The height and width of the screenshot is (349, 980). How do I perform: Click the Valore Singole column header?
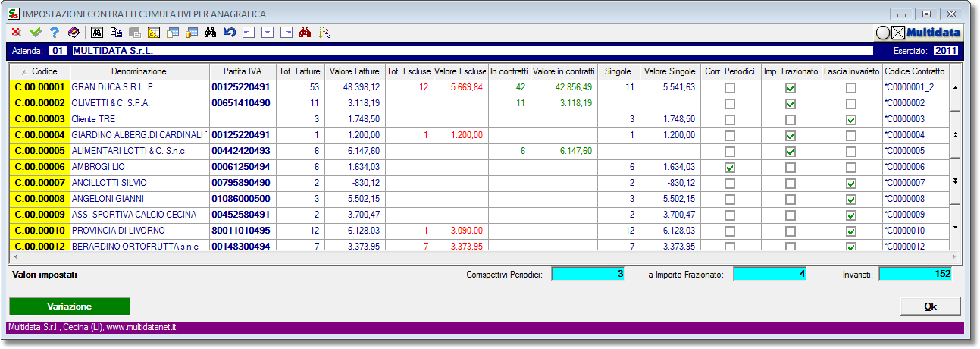[x=669, y=71]
